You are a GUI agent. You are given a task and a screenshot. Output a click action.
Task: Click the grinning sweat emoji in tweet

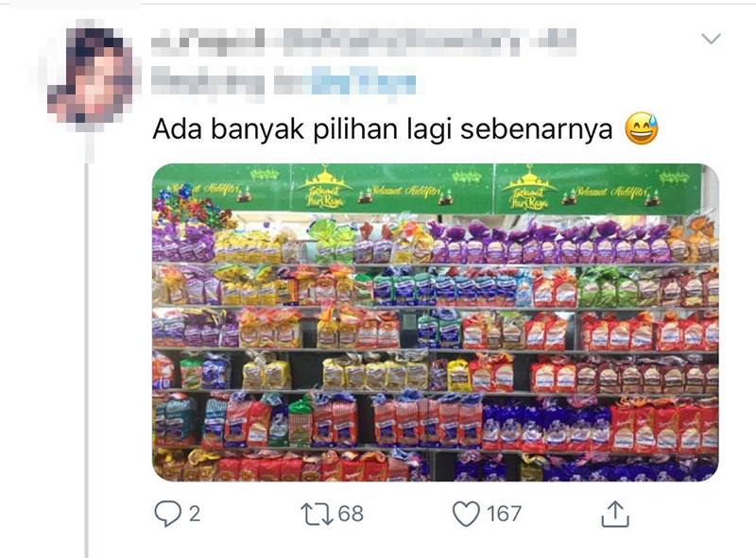point(642,128)
